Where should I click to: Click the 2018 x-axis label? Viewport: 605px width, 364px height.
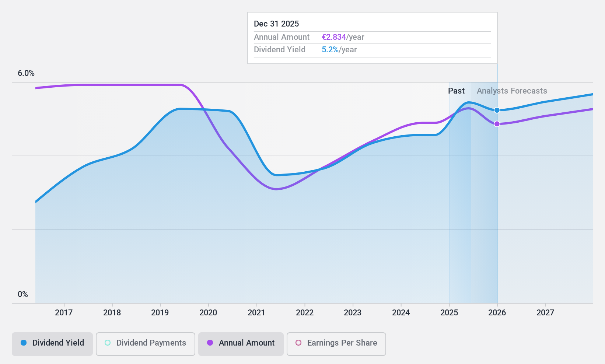pos(112,313)
